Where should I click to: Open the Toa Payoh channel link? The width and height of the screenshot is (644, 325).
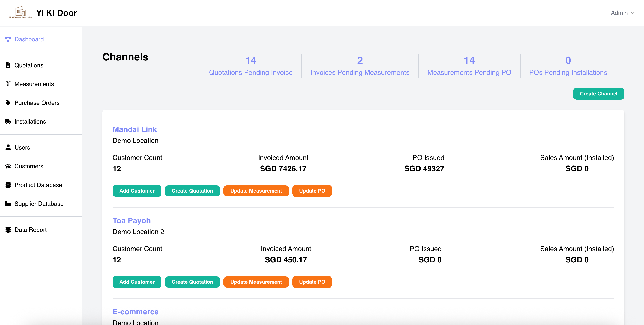point(132,220)
